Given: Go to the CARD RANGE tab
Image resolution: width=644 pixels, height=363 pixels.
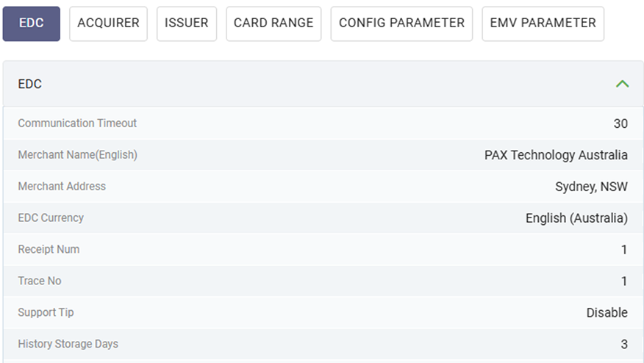Looking at the screenshot, I should [273, 24].
